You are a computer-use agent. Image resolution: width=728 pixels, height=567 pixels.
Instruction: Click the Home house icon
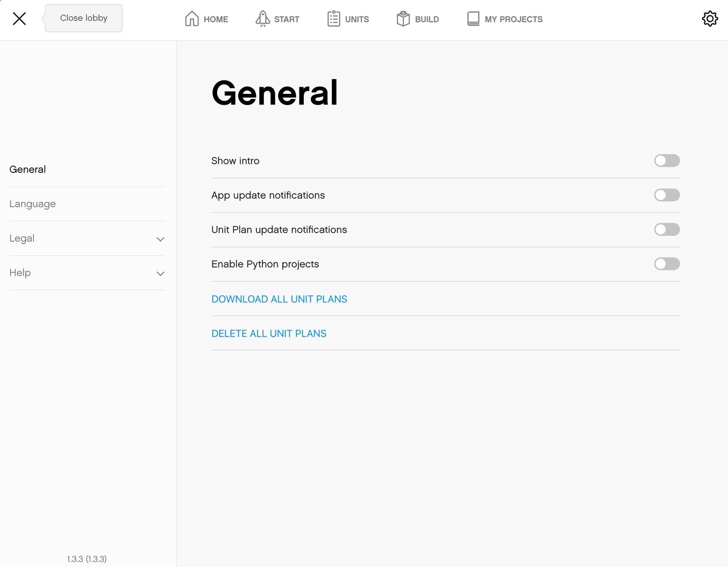192,19
